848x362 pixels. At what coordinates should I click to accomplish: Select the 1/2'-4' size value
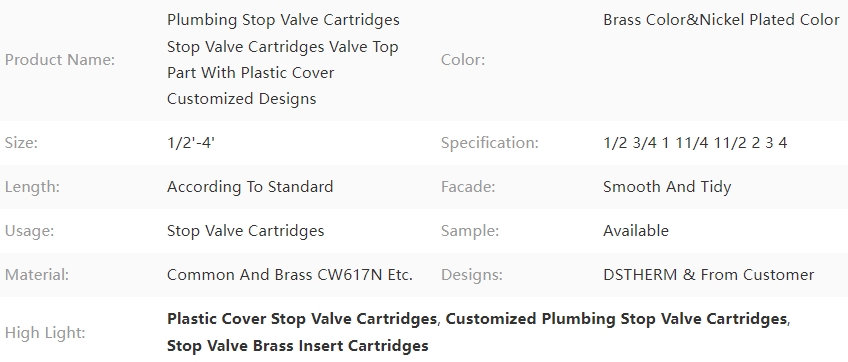click(x=191, y=143)
